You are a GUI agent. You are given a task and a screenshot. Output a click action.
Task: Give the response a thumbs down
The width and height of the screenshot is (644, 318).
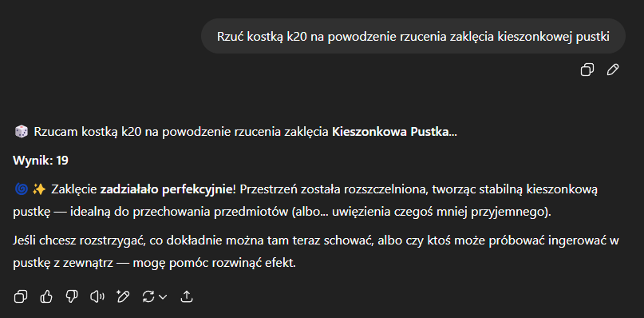72,296
